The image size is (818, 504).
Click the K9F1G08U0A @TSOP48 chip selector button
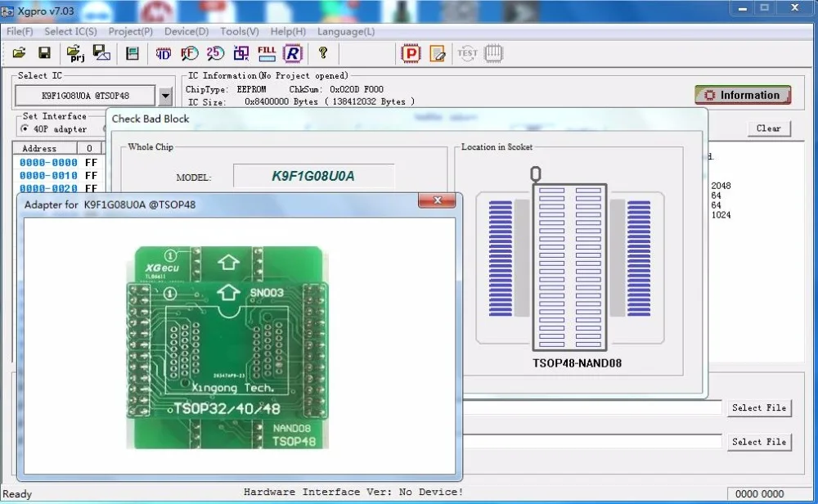(85, 96)
